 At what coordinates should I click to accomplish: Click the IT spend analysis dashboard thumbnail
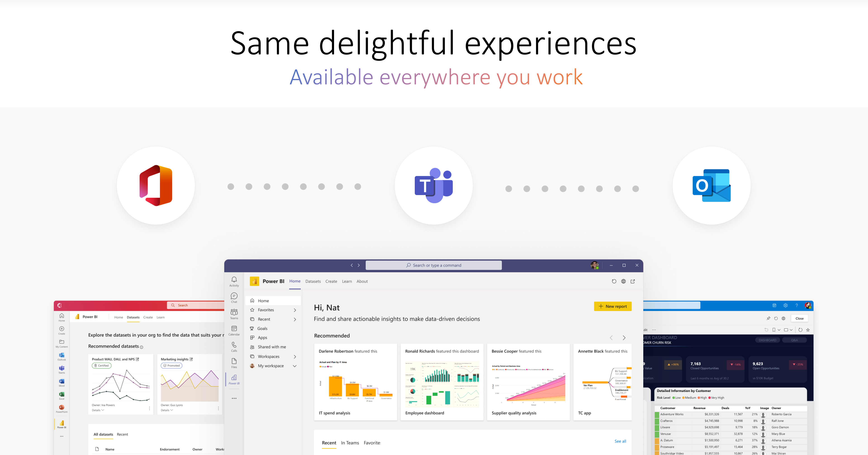tap(354, 382)
